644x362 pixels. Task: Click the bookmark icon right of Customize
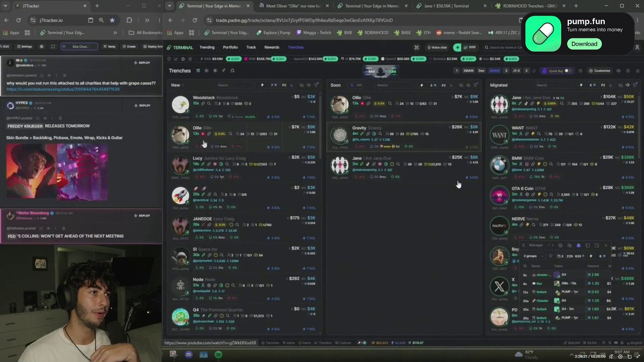point(627,71)
